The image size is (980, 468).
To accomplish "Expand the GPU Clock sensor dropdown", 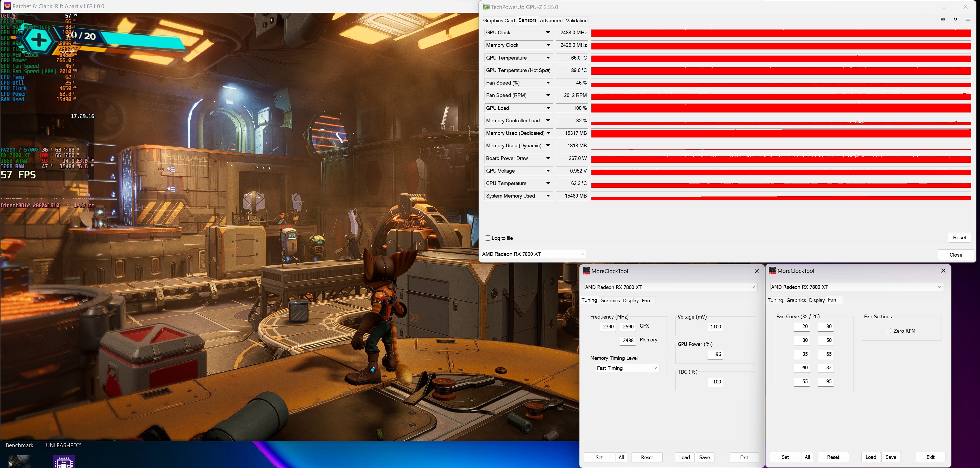I will (548, 33).
